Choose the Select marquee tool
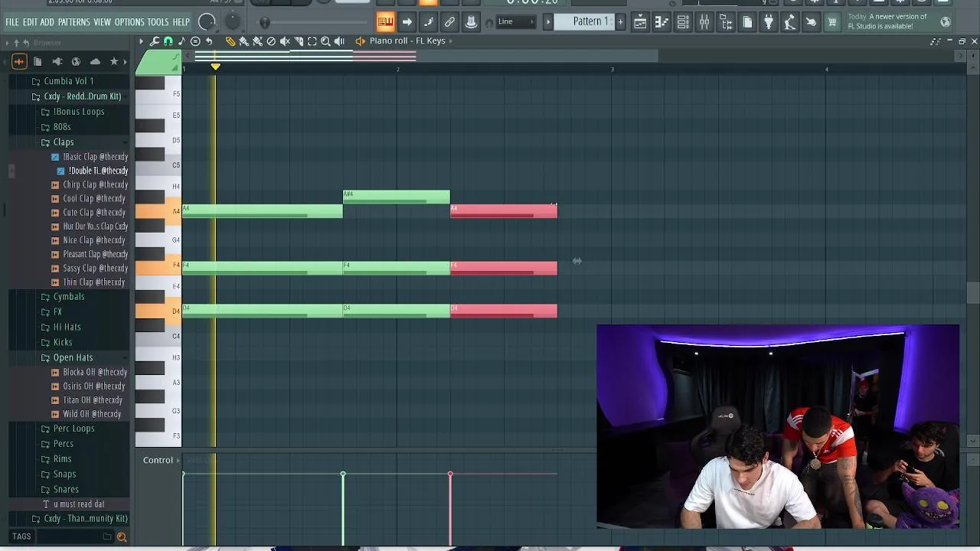Viewport: 980px width, 551px height. click(x=312, y=41)
